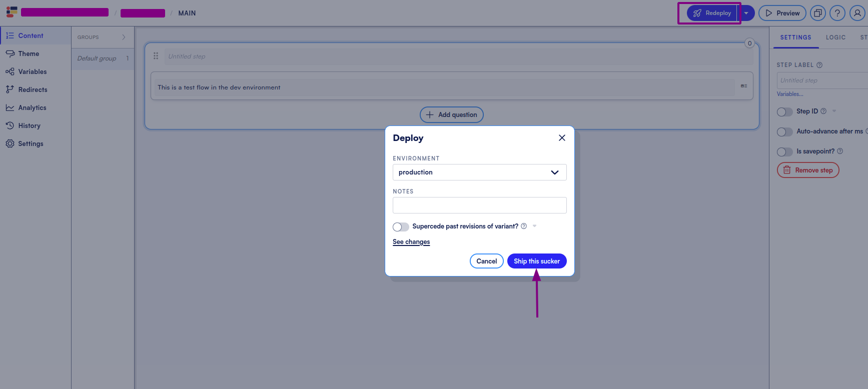The width and height of the screenshot is (868, 389).
Task: Click the Supercede revisions help icon
Action: (524, 226)
